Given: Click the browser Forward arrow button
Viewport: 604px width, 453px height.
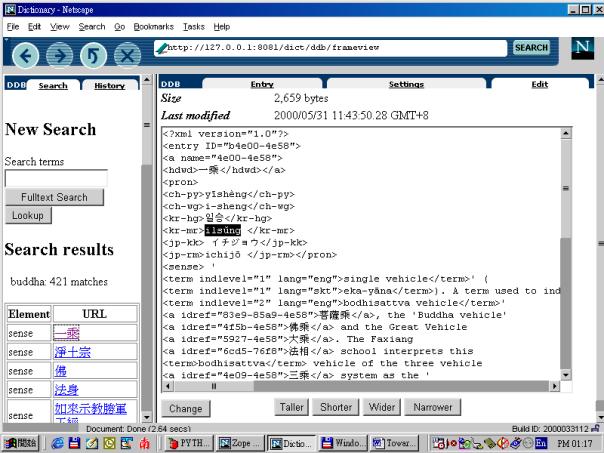Looking at the screenshot, I should pos(59,56).
